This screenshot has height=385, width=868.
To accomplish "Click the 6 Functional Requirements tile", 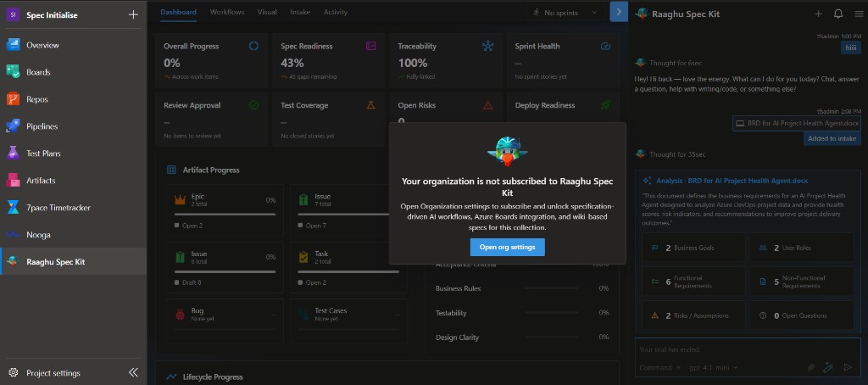I will [x=693, y=282].
